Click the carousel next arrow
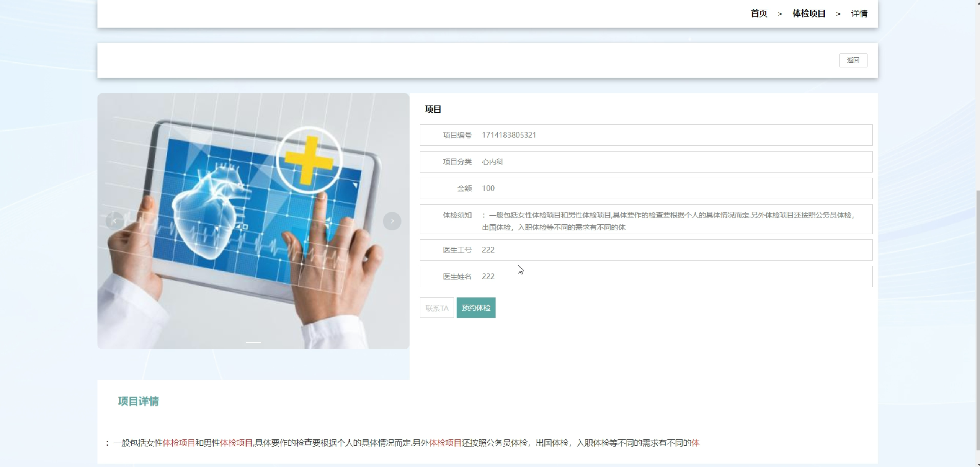This screenshot has width=980, height=467. point(392,221)
